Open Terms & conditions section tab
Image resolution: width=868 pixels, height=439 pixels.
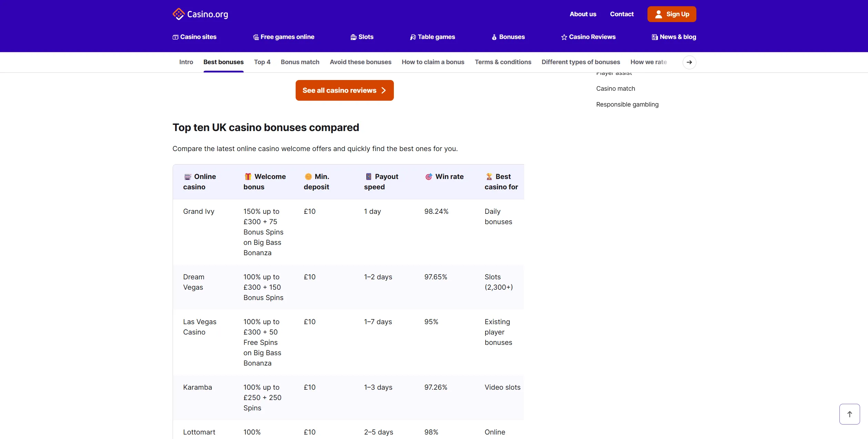[503, 62]
